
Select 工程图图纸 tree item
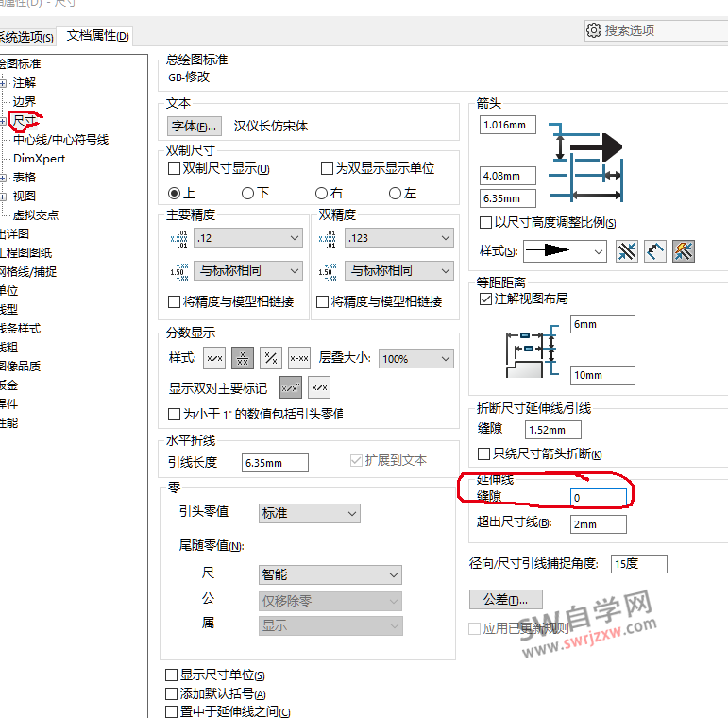pos(25,252)
